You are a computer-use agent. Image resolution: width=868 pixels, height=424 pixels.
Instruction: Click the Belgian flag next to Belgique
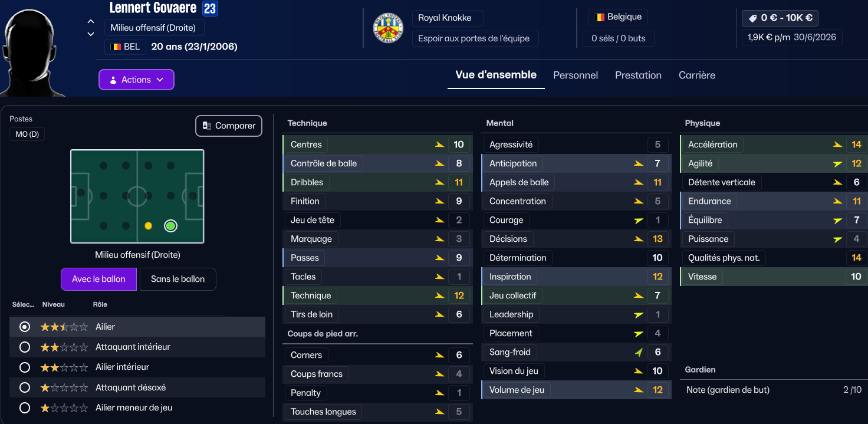click(599, 17)
